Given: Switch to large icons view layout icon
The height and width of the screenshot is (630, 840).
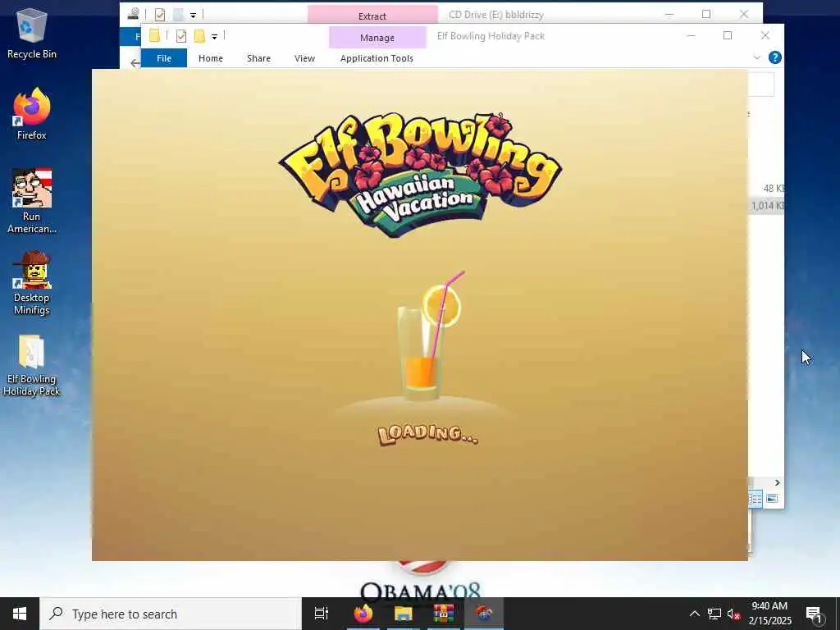Looking at the screenshot, I should click(772, 499).
